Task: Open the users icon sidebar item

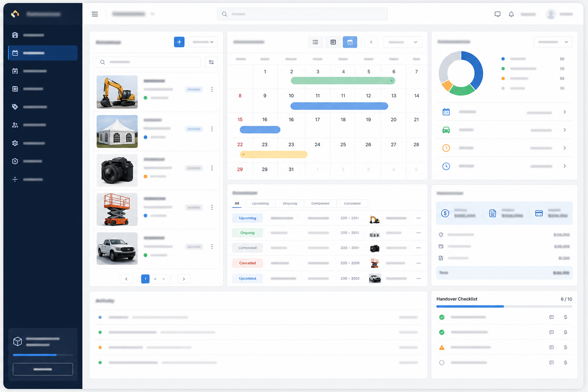Action: click(15, 125)
